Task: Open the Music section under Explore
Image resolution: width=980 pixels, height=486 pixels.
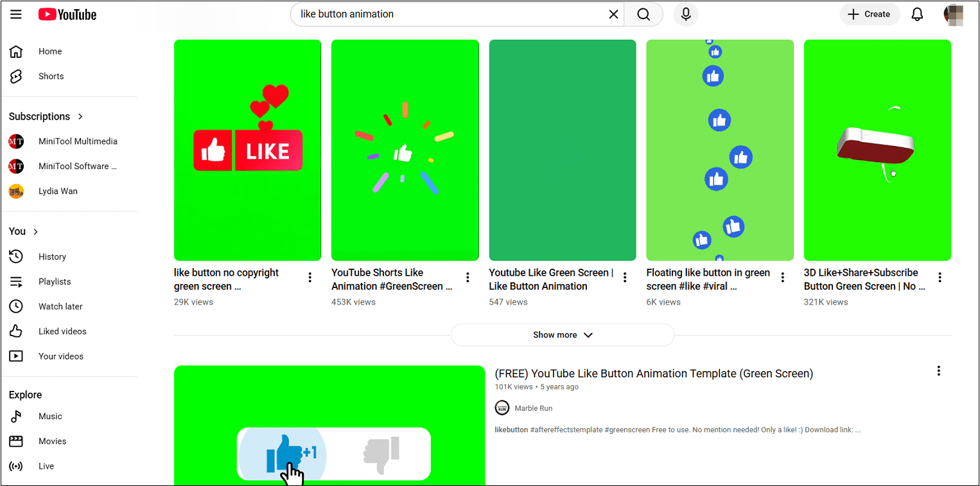Action: click(50, 416)
